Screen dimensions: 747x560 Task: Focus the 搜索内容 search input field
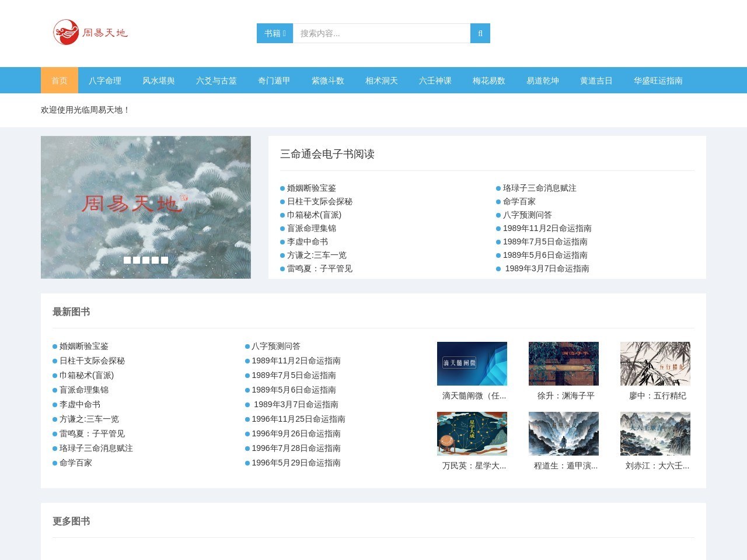coord(381,33)
